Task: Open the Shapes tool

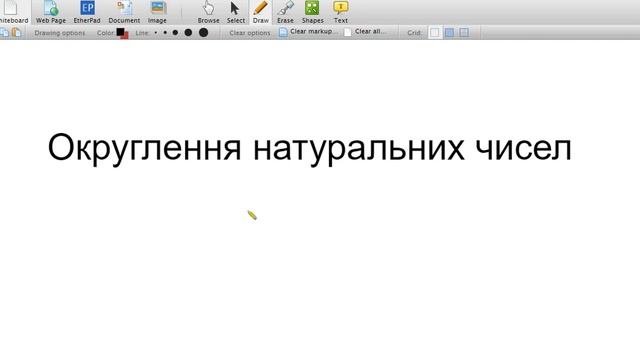Action: (x=312, y=12)
